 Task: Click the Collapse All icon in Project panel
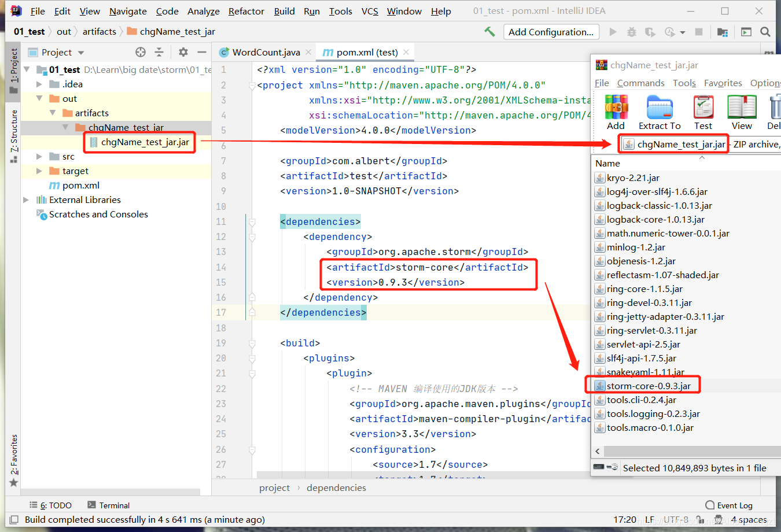pos(159,52)
